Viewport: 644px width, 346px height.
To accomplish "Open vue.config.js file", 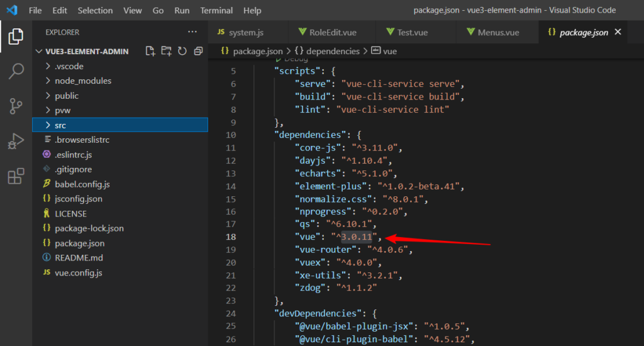I will pyautogui.click(x=120, y=273).
